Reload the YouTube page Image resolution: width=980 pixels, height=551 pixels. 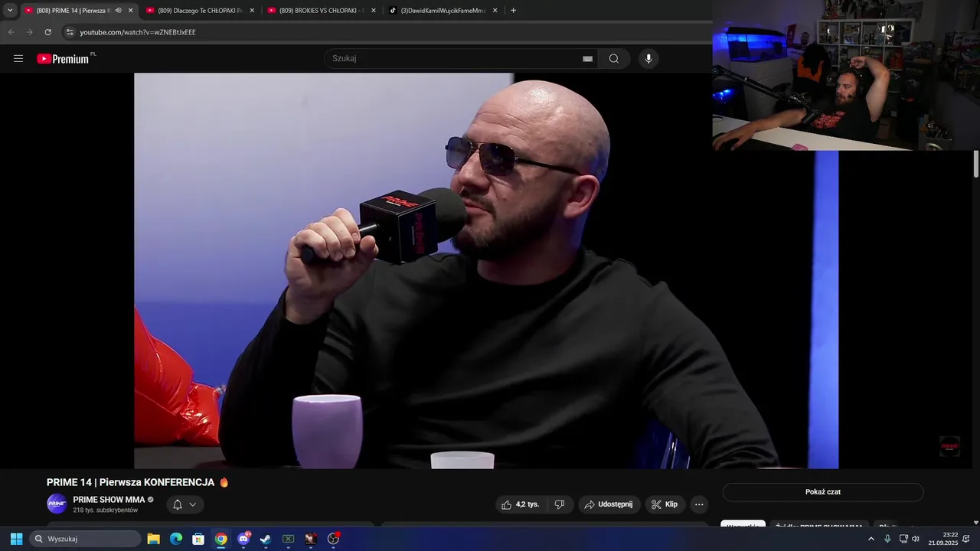click(x=47, y=32)
